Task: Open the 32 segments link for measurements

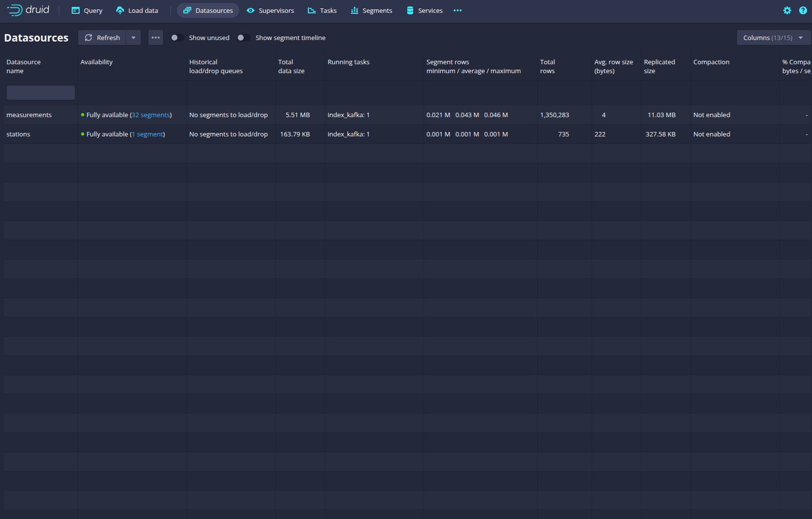Action: pos(151,115)
